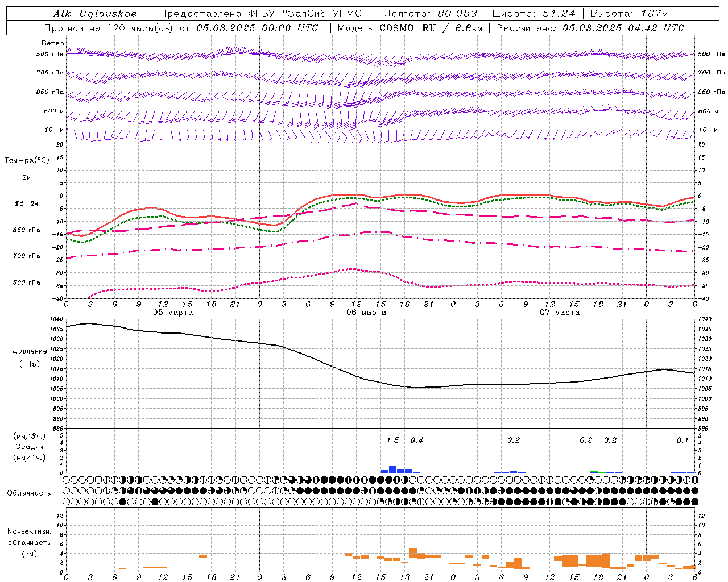Click the 0.4 precipitation total value
The width and height of the screenshot is (728, 582).
pos(417,440)
